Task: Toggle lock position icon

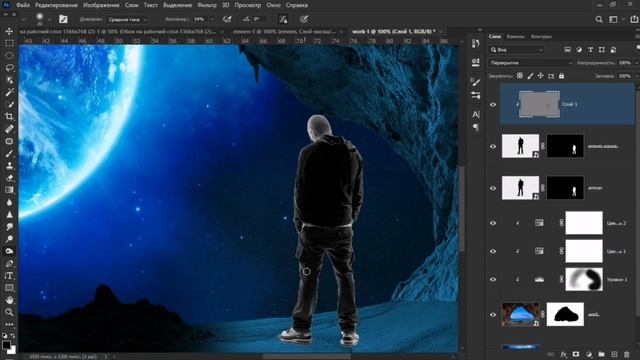Action: (540, 76)
